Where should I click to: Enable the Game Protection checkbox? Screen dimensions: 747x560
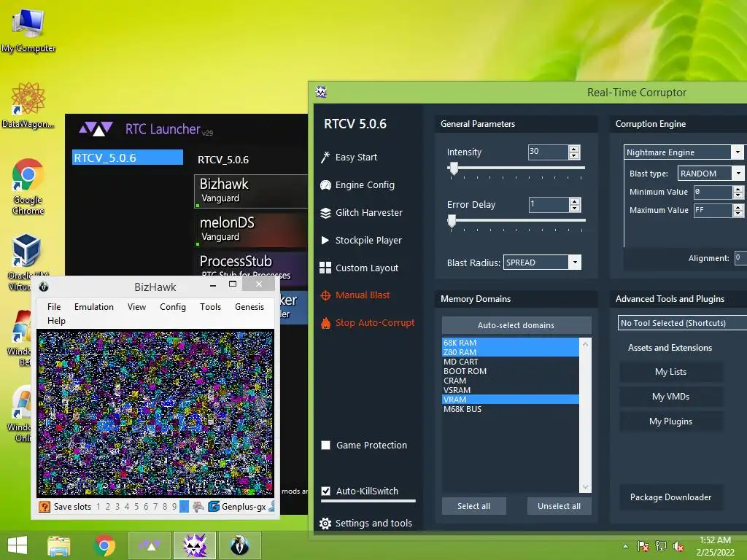coord(326,446)
